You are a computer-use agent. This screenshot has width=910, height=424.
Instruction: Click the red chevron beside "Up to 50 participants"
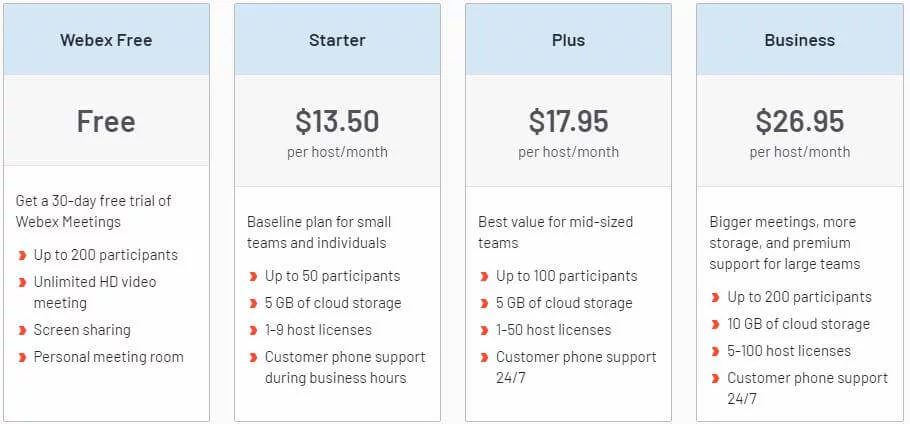[253, 277]
